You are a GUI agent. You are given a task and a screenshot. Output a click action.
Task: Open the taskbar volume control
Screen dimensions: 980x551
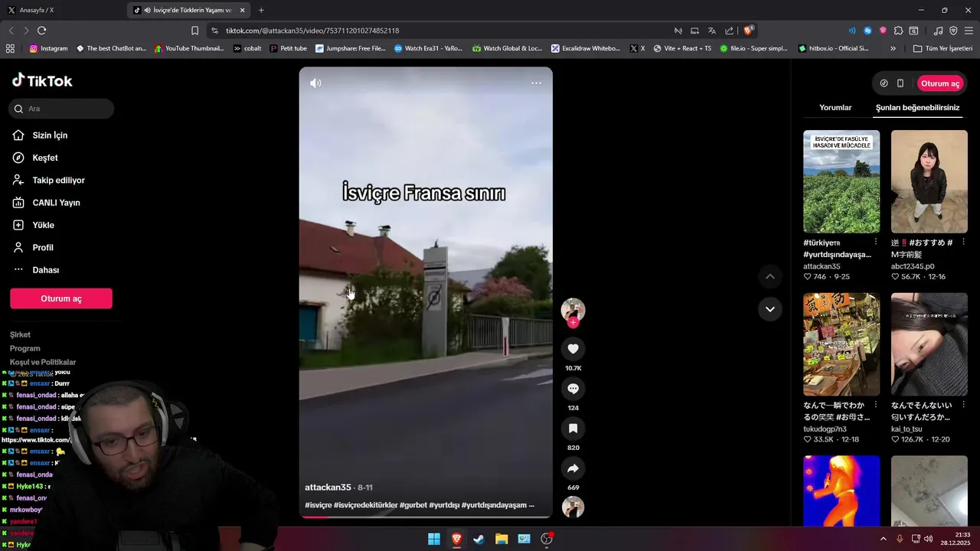tap(928, 539)
